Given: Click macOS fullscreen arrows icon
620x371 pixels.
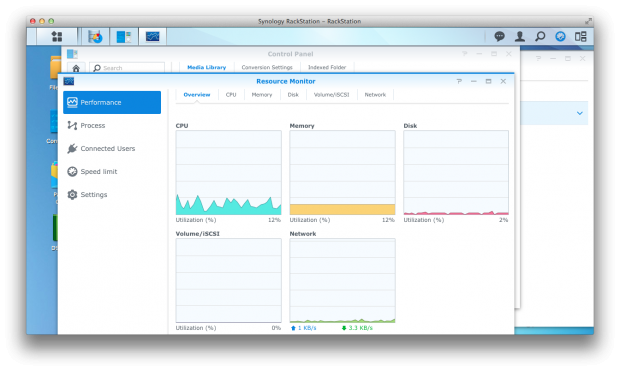Looking at the screenshot, I should click(x=588, y=21).
